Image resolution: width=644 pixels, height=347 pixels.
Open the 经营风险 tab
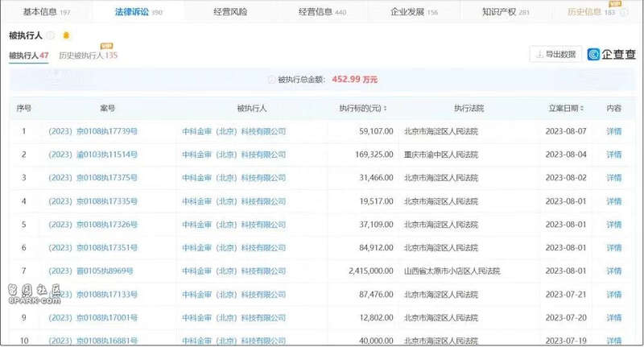point(230,12)
